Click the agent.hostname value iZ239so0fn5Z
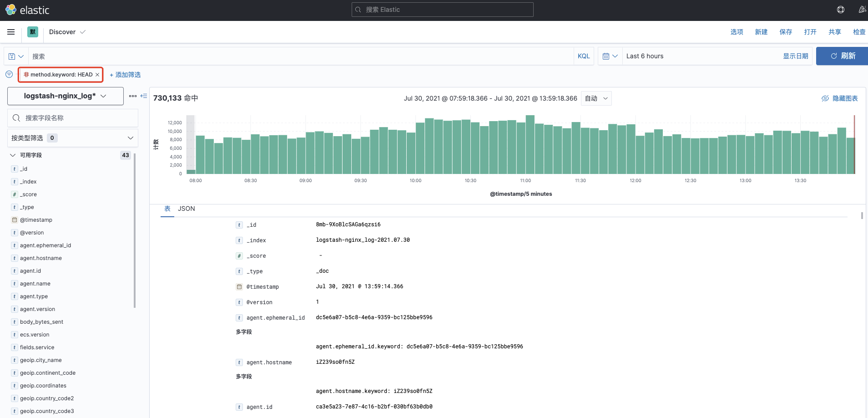Viewport: 868px width, 418px height. click(x=335, y=362)
